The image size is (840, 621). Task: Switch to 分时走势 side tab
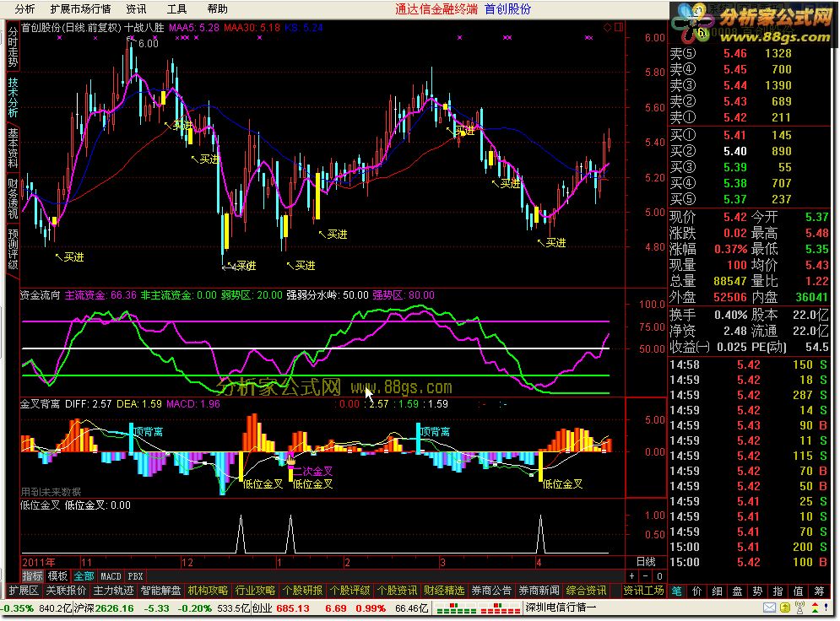click(x=13, y=47)
